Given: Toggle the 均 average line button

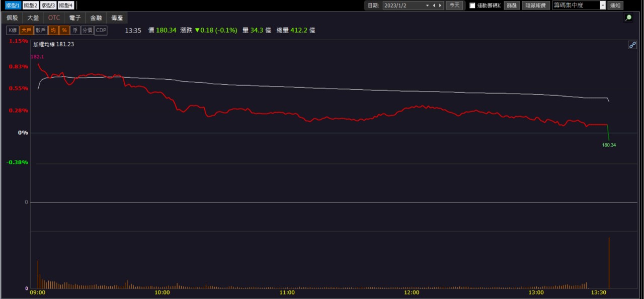Looking at the screenshot, I should pos(53,30).
